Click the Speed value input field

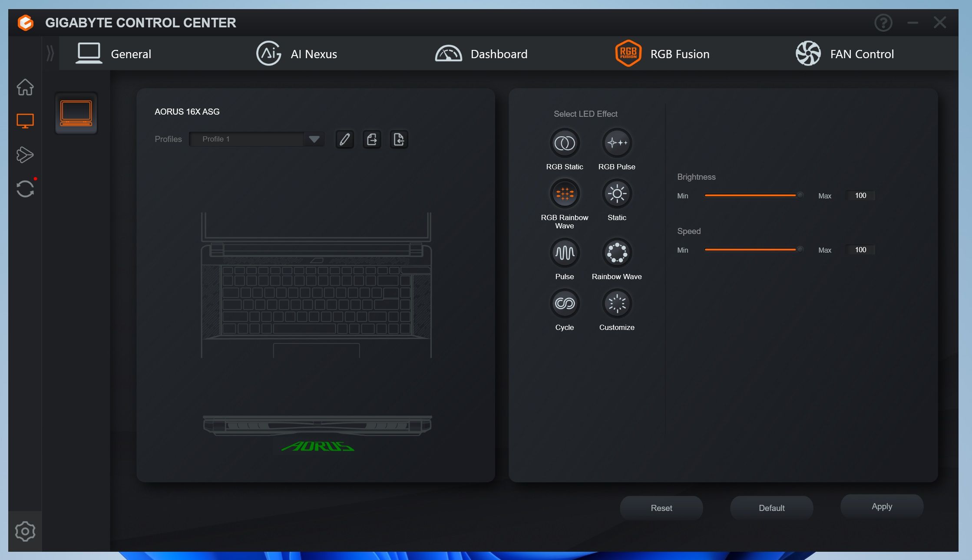pyautogui.click(x=860, y=250)
